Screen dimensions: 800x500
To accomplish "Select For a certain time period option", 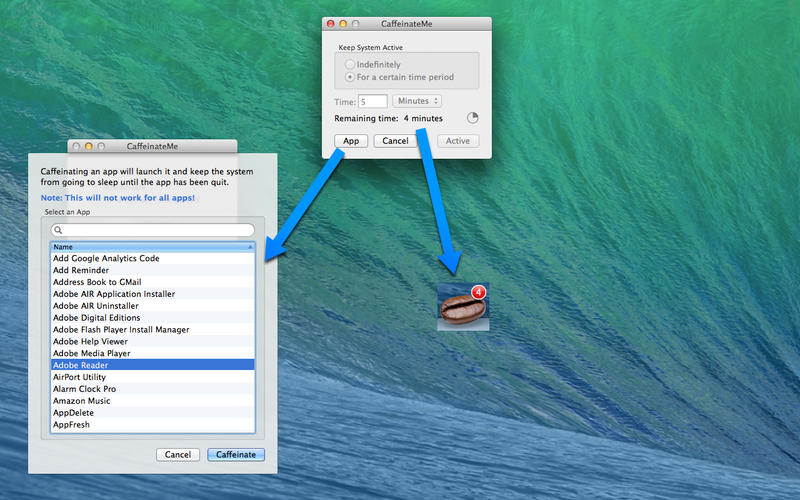I will tap(350, 77).
